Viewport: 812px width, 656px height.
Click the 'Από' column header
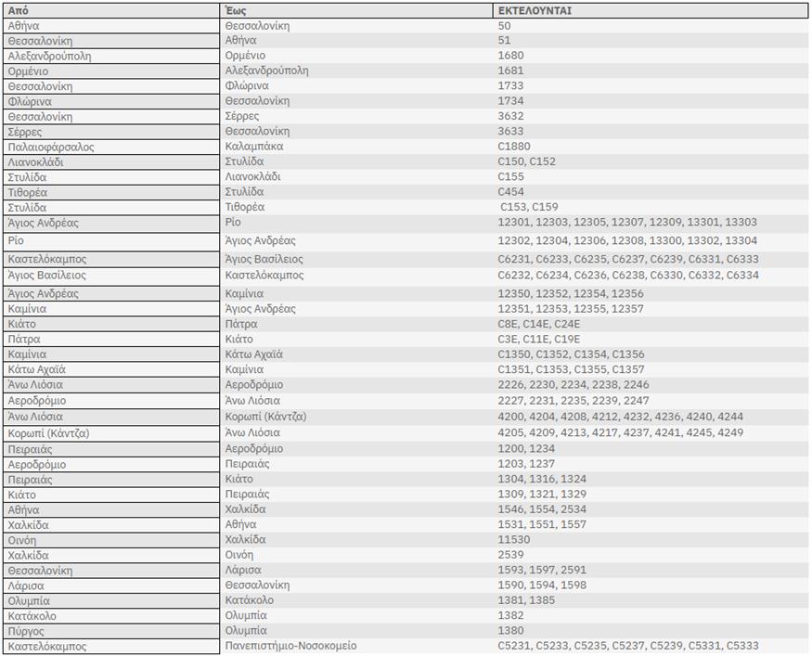tap(18, 10)
